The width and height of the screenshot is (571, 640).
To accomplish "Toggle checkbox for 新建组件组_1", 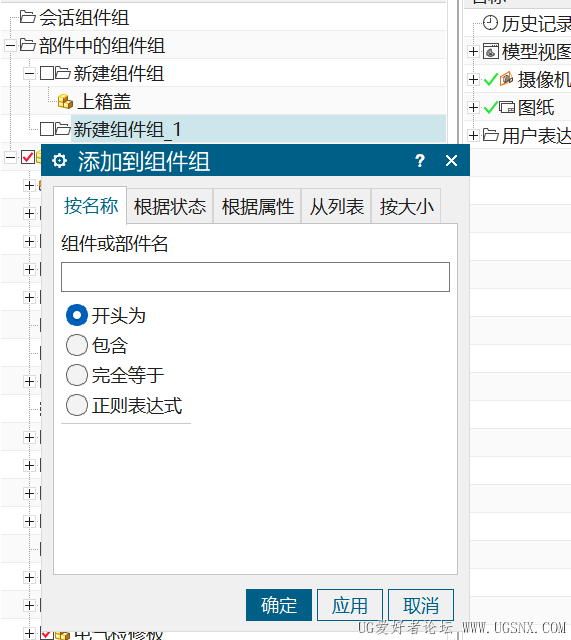I will (x=47, y=129).
